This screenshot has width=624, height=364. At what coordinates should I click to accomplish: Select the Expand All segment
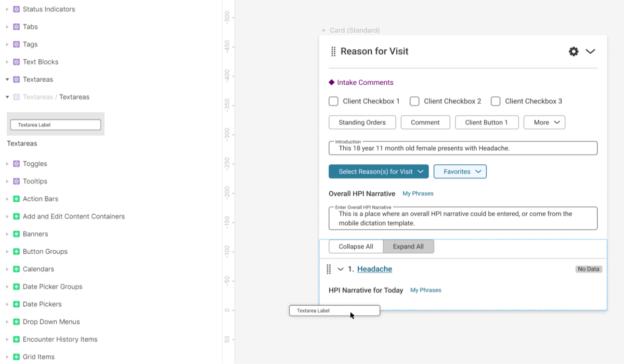pos(408,246)
